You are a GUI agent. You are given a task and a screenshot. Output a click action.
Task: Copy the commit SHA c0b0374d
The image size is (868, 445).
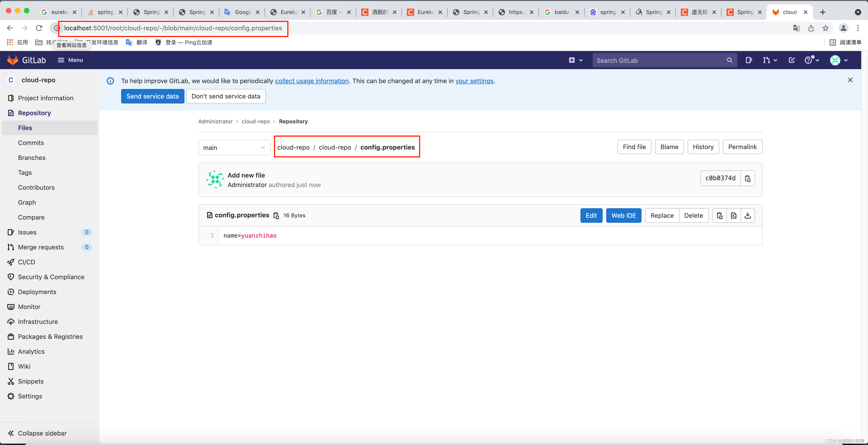click(x=747, y=178)
